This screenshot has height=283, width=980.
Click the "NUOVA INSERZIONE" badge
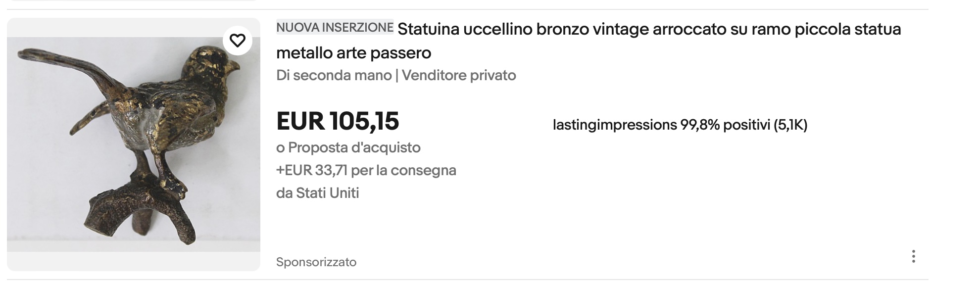coord(335,28)
